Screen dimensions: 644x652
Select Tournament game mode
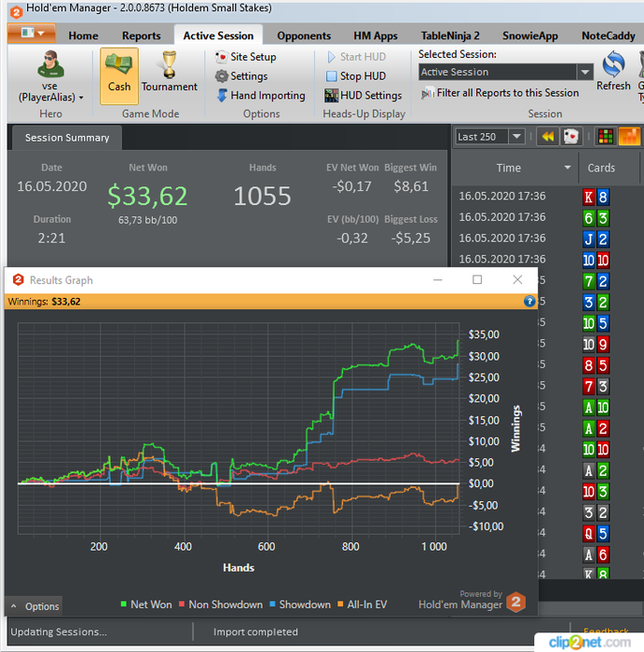click(x=169, y=71)
